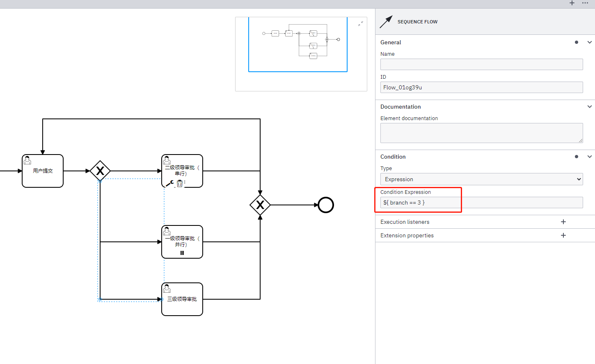595x364 pixels.
Task: Click the Name input field
Action: (482, 64)
